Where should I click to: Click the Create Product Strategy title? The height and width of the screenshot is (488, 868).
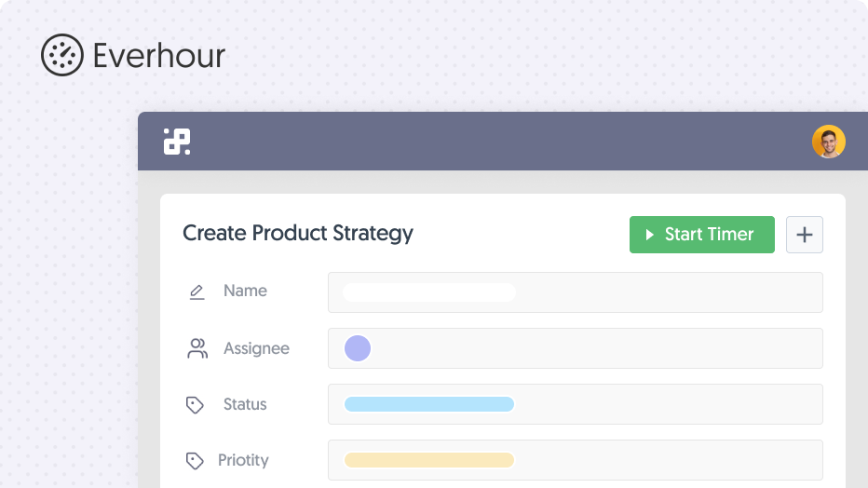pyautogui.click(x=298, y=234)
